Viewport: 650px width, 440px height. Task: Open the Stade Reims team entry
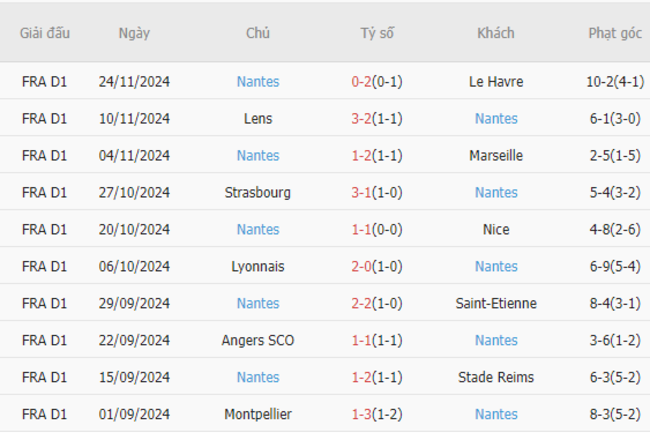[x=496, y=377]
